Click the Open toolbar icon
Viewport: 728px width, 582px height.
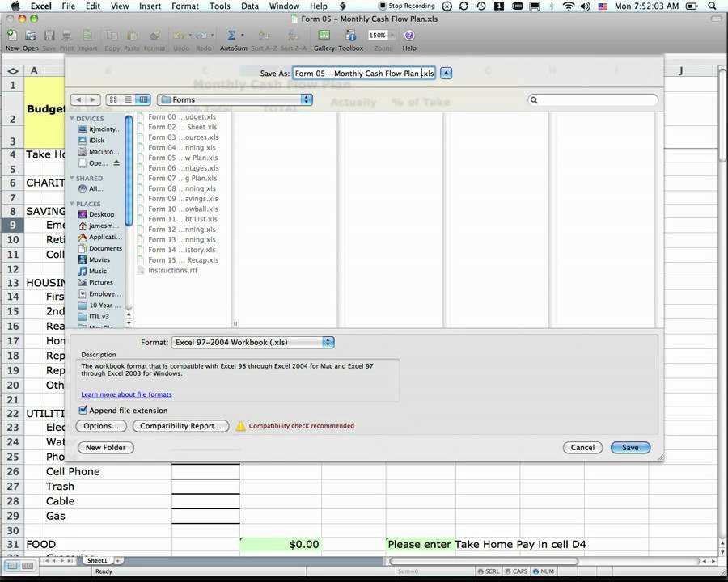(x=31, y=36)
